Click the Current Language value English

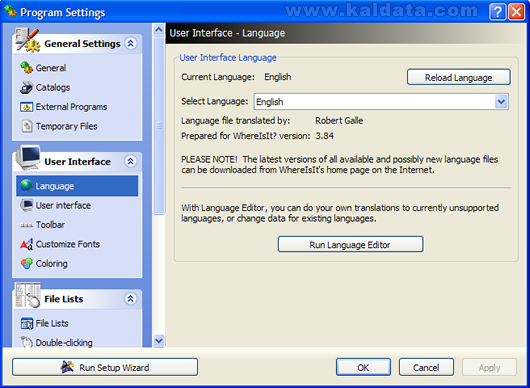[278, 77]
